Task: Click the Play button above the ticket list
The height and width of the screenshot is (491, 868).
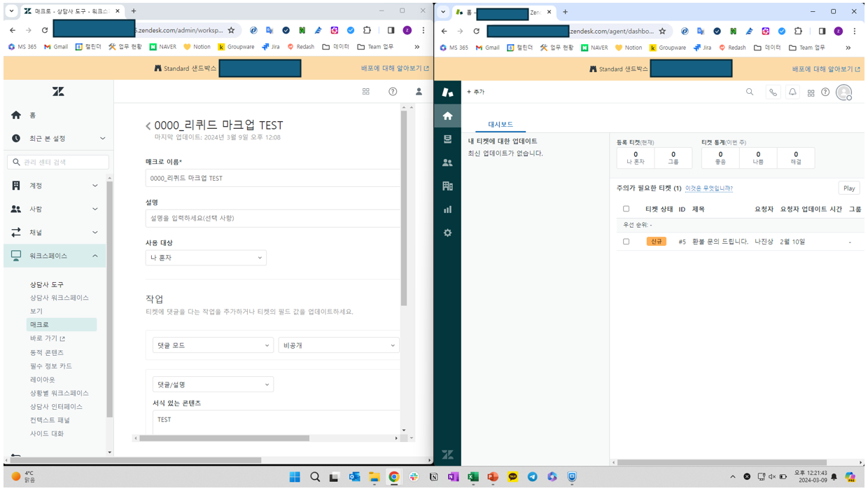Action: [x=848, y=188]
